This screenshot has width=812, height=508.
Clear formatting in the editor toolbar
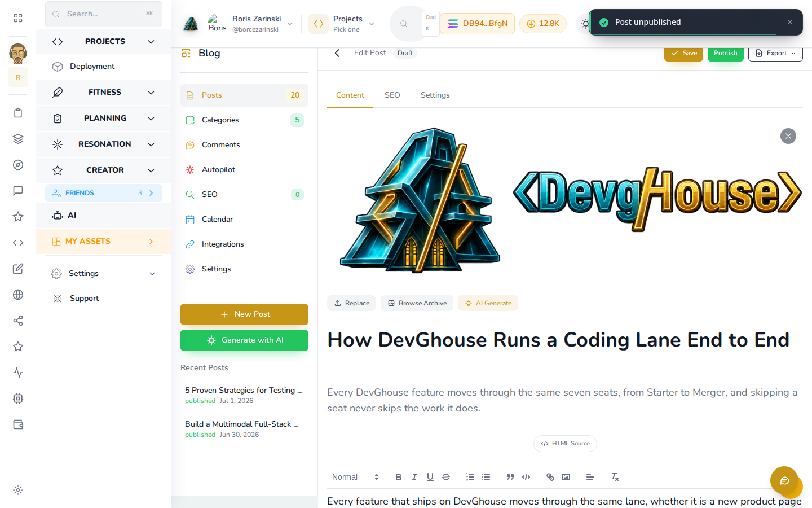615,477
